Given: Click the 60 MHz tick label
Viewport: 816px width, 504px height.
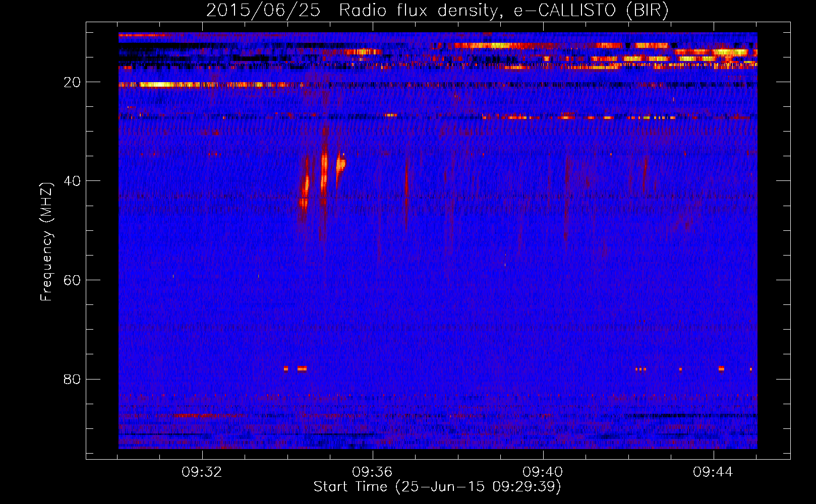Looking at the screenshot, I should coord(72,280).
